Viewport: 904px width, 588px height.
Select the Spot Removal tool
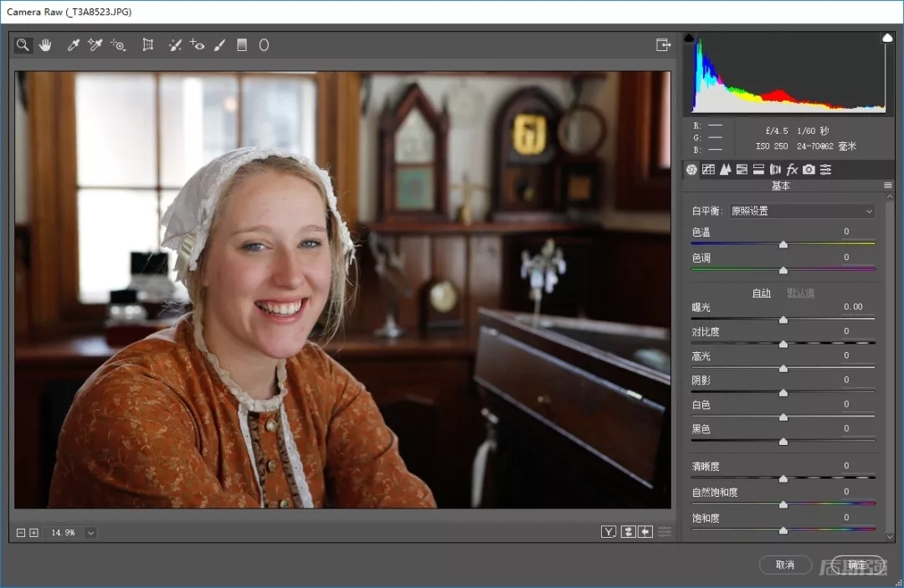click(175, 45)
